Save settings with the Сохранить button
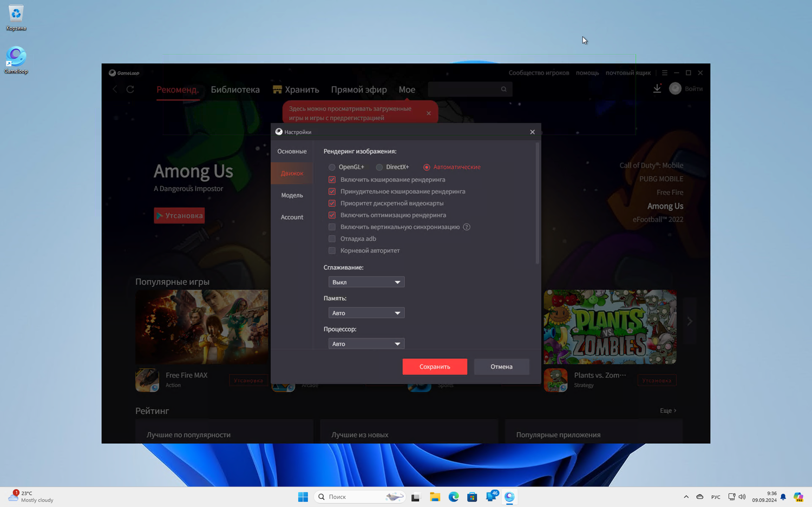Viewport: 812px width, 507px height. (435, 366)
